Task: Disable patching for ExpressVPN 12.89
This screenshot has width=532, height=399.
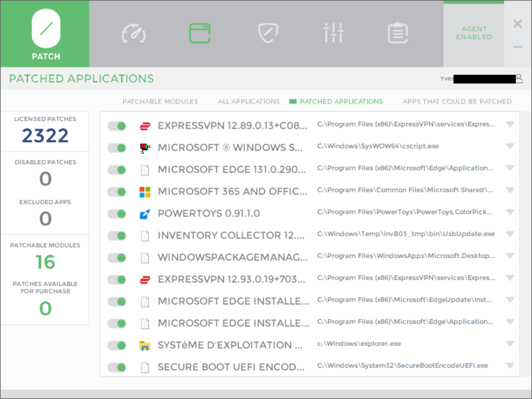Action: click(x=117, y=126)
